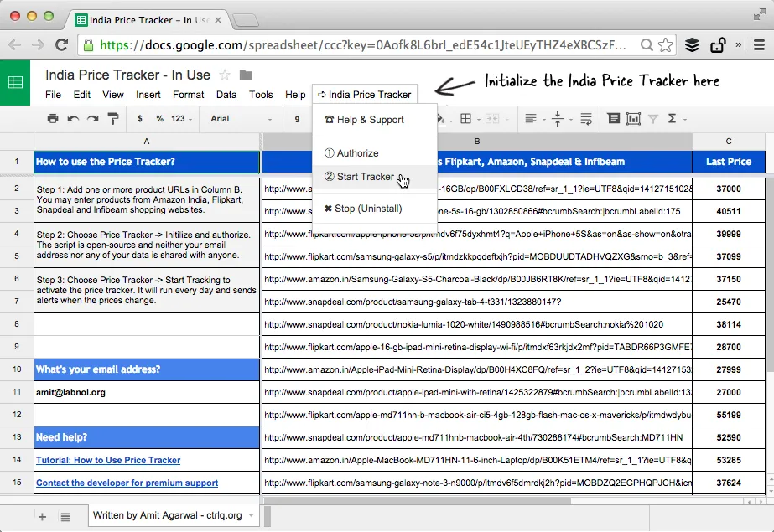Click the Undo icon
This screenshot has width=774, height=532.
73,118
